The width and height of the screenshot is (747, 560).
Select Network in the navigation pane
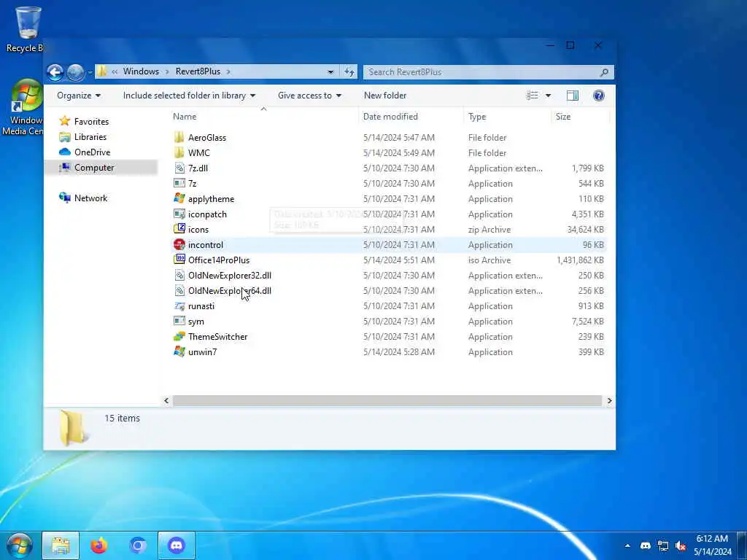click(90, 198)
